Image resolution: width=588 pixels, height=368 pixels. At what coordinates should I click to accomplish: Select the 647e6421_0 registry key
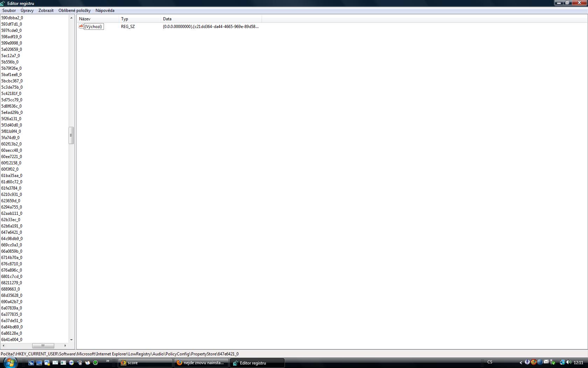tap(12, 232)
